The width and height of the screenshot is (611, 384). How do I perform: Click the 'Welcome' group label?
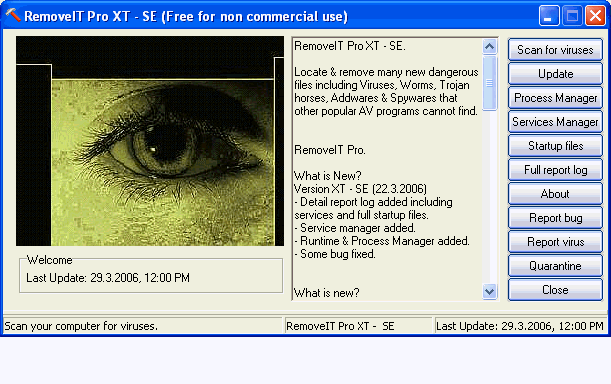pyautogui.click(x=49, y=260)
